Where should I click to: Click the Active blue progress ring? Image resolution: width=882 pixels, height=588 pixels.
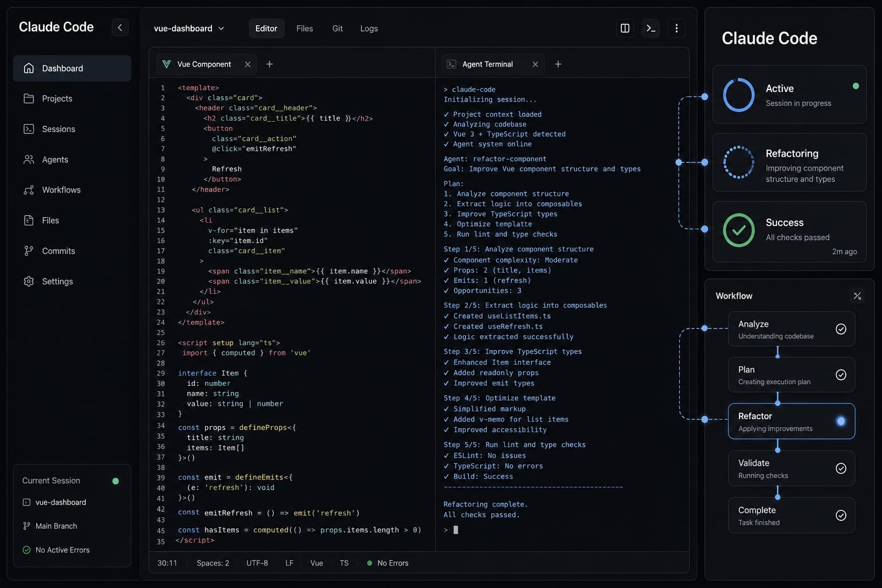tap(739, 95)
